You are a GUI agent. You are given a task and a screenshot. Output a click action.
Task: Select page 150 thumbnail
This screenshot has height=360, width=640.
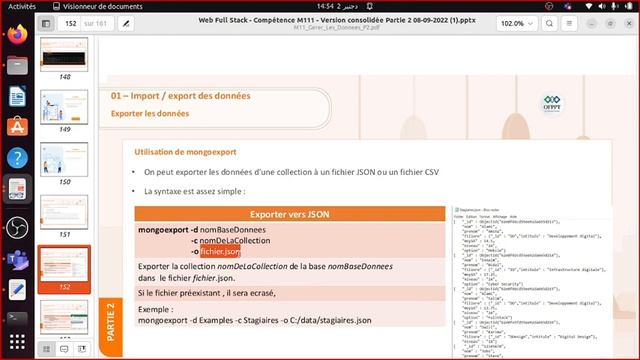(64, 159)
